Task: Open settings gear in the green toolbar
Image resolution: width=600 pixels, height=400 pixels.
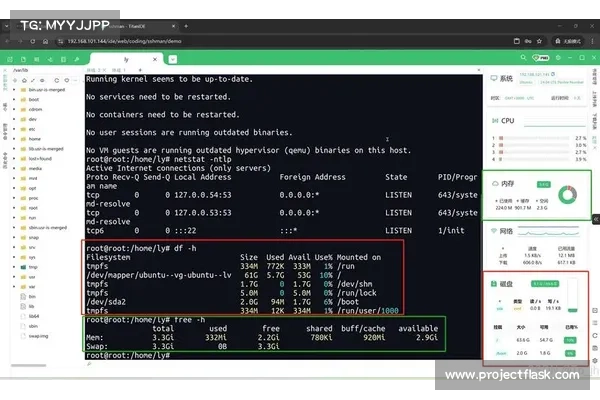Action: click(x=558, y=58)
